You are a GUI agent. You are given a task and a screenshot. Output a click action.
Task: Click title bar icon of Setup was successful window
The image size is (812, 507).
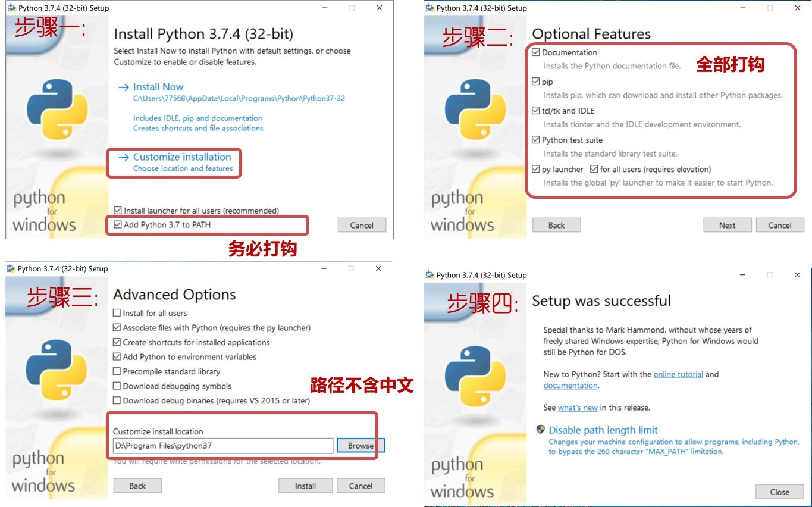pyautogui.click(x=429, y=274)
